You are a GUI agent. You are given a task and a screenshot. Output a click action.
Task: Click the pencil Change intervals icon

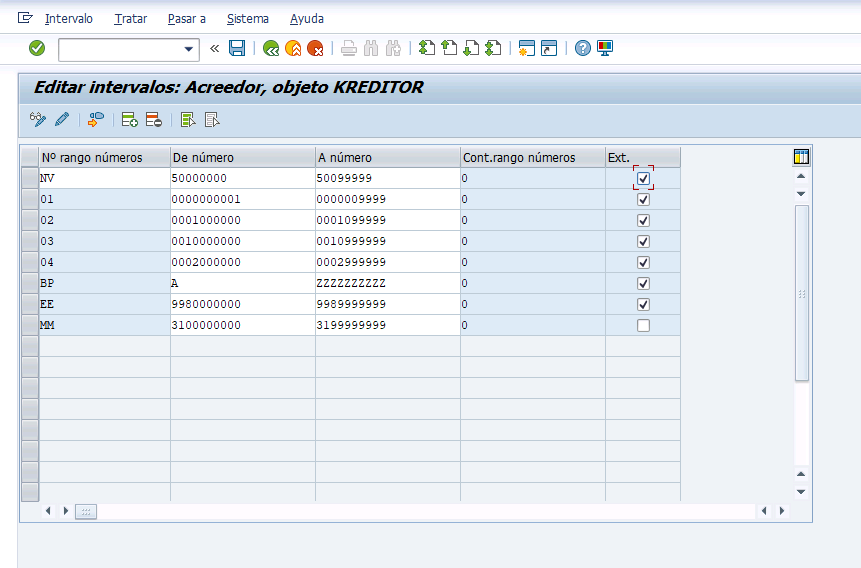(62, 119)
